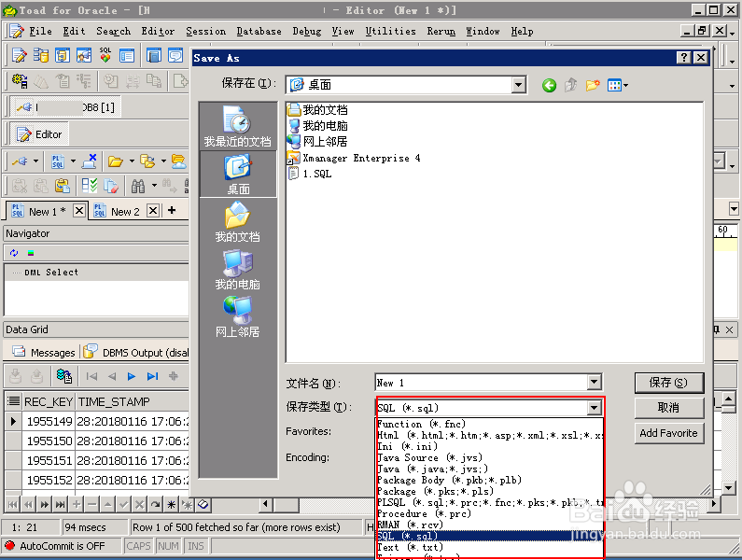Select Xmanager Enterprise 4 shortcut
The width and height of the screenshot is (742, 560).
pyautogui.click(x=354, y=158)
